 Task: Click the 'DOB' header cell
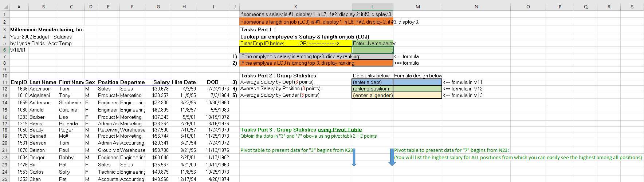pyautogui.click(x=213, y=82)
